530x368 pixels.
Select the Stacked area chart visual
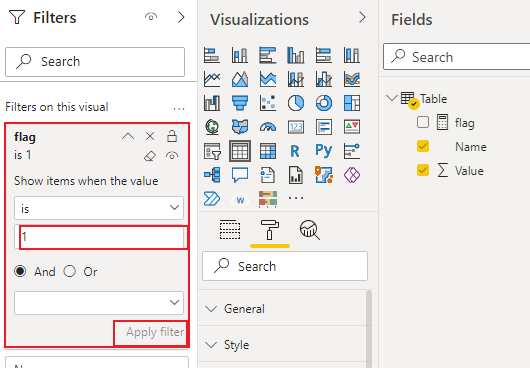pos(268,79)
